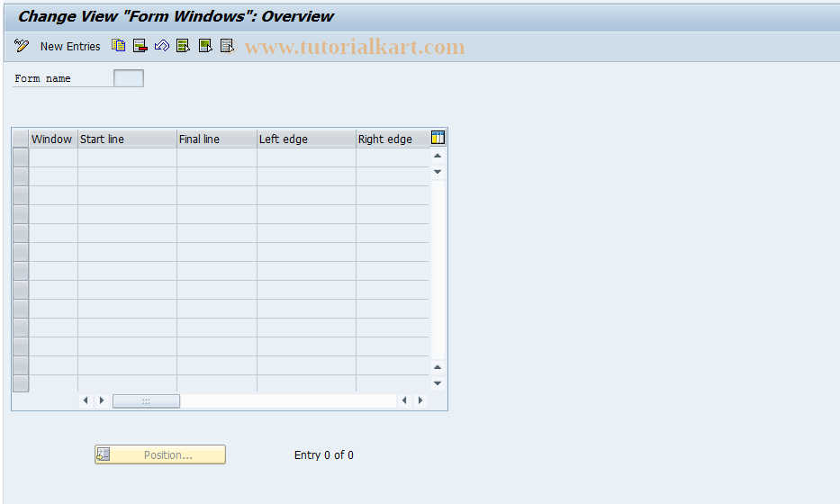
Task: Click bottom page-down arrow of table
Action: [438, 383]
